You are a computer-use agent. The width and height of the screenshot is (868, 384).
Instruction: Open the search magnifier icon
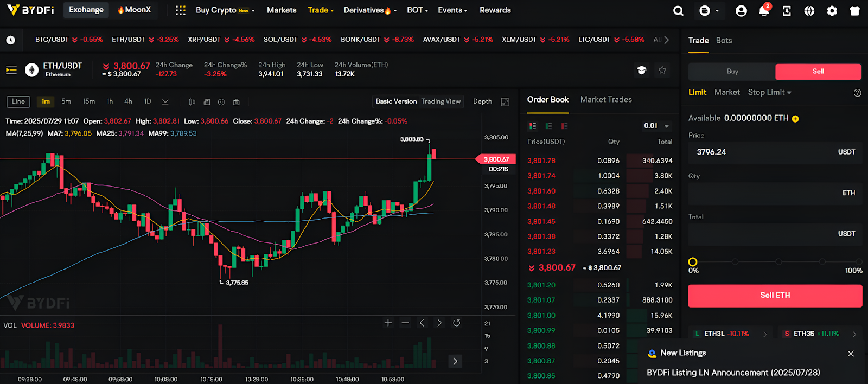click(678, 10)
